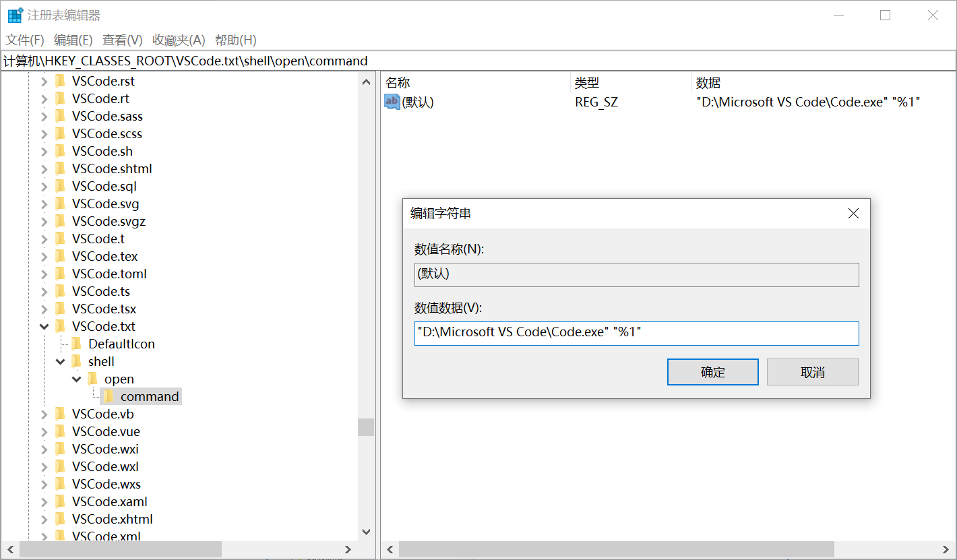Expand the VSCode.vb tree node

point(44,414)
